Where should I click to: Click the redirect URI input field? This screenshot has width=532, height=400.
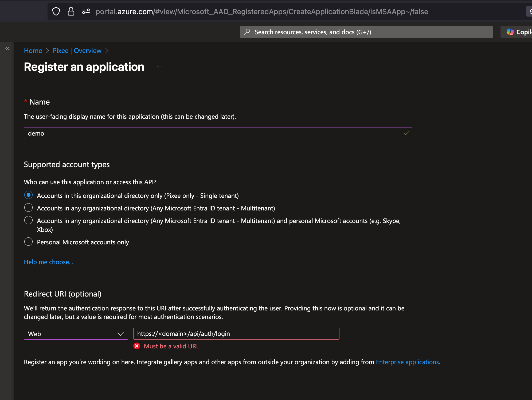pyautogui.click(x=236, y=333)
